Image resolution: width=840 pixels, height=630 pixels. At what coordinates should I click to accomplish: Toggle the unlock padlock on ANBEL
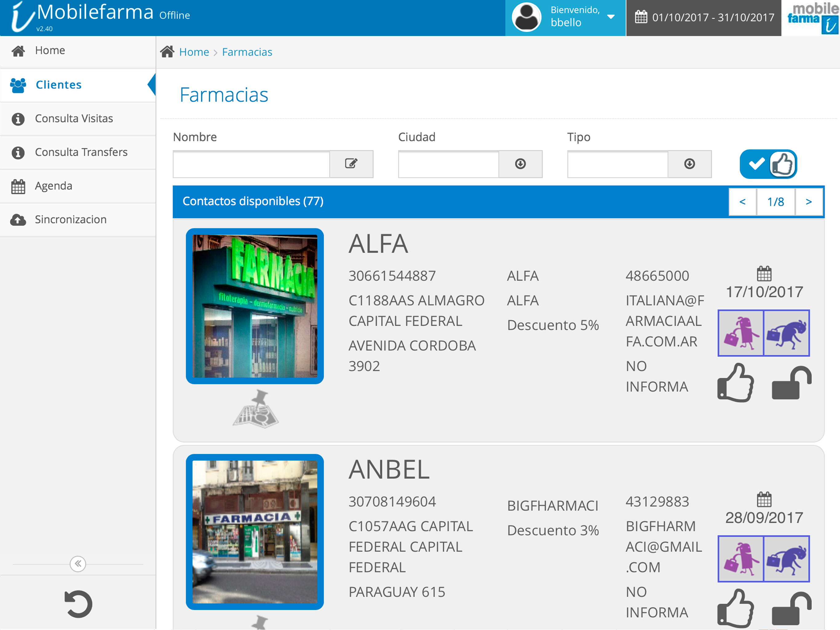point(792,608)
